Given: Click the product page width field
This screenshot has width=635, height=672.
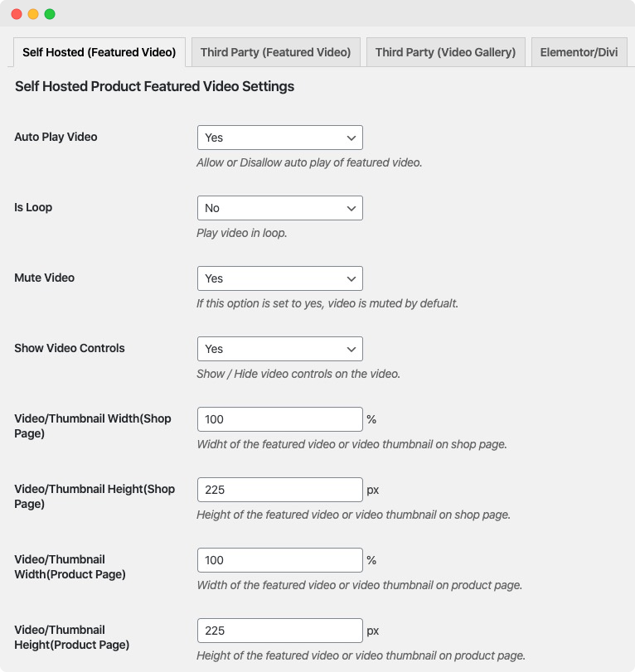Looking at the screenshot, I should (x=279, y=560).
